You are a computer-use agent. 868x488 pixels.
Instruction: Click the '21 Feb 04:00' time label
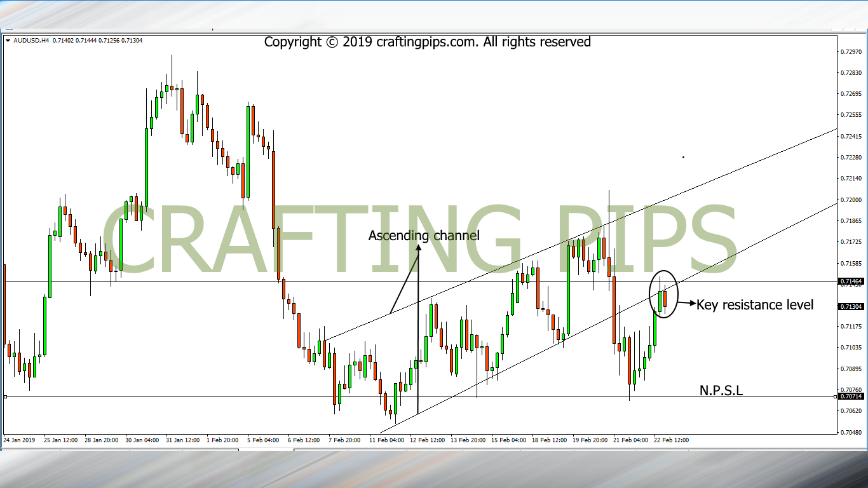[629, 440]
